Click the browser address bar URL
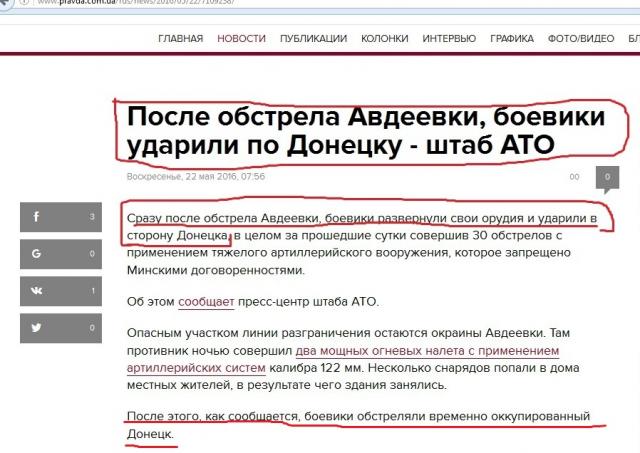This screenshot has width=640, height=453. click(x=136, y=2)
